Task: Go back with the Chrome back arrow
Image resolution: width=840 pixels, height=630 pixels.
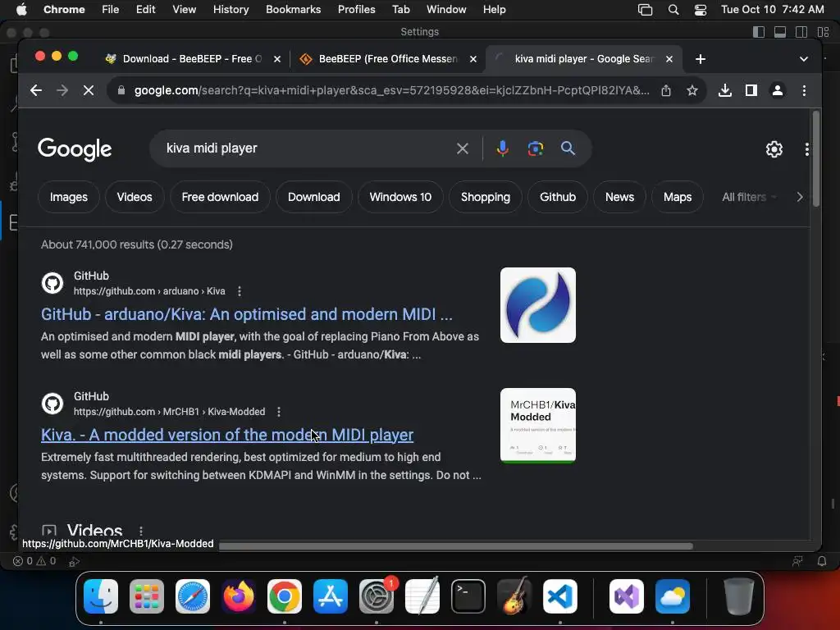Action: [36, 90]
